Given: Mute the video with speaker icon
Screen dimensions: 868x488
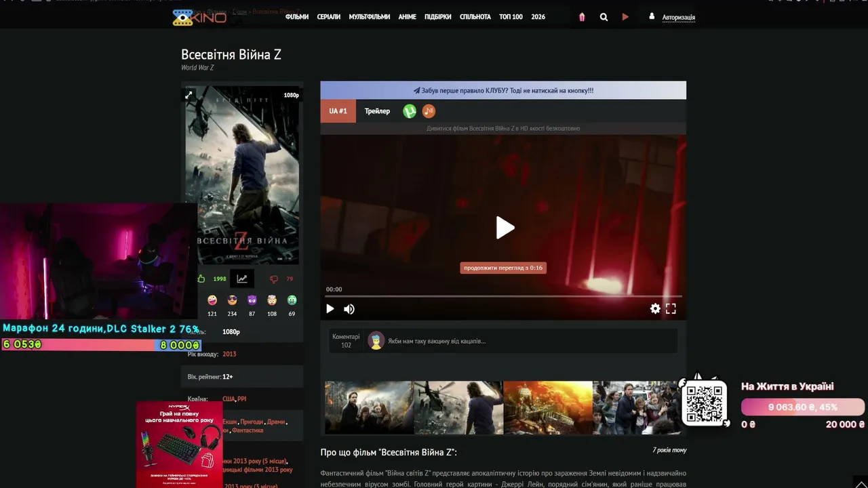Looking at the screenshot, I should [349, 309].
